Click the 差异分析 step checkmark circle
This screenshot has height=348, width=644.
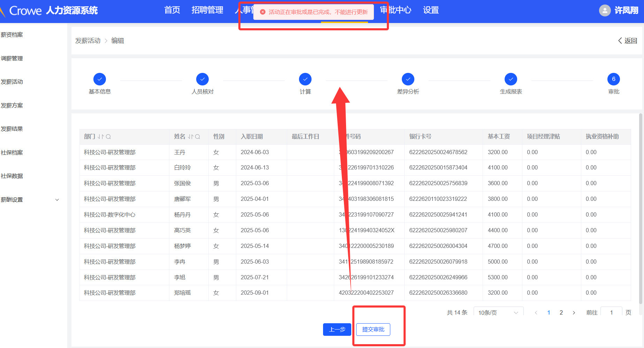(408, 79)
